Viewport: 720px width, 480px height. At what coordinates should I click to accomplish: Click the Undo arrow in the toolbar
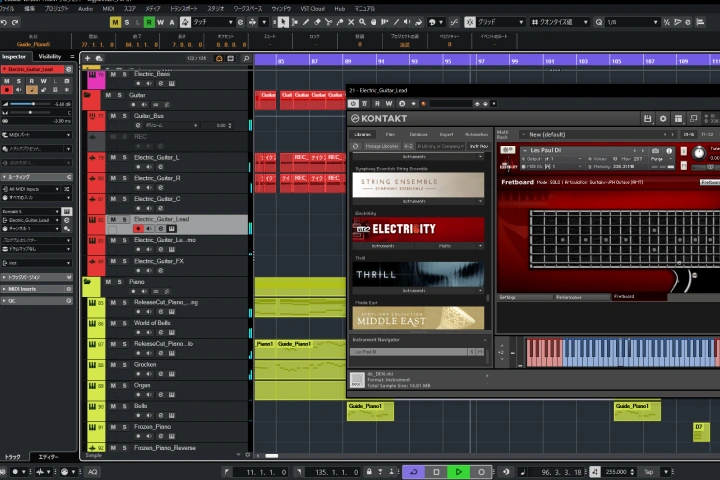[x=4, y=22]
